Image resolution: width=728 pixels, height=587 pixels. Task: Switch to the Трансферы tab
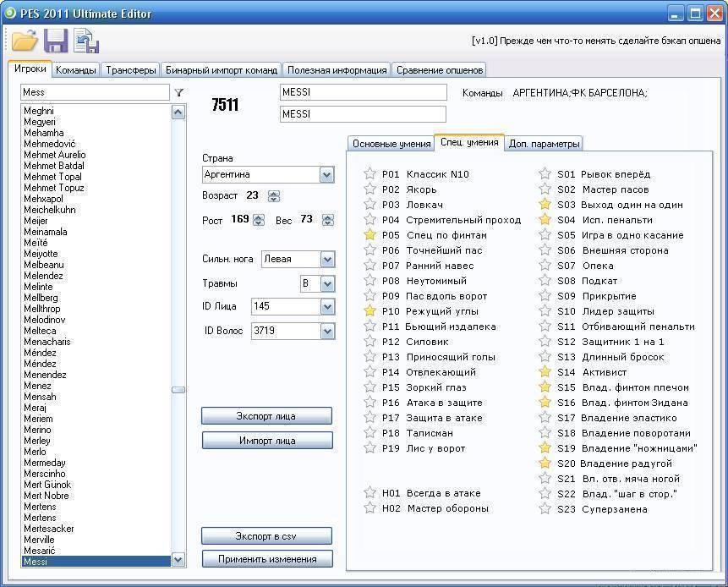(x=130, y=70)
